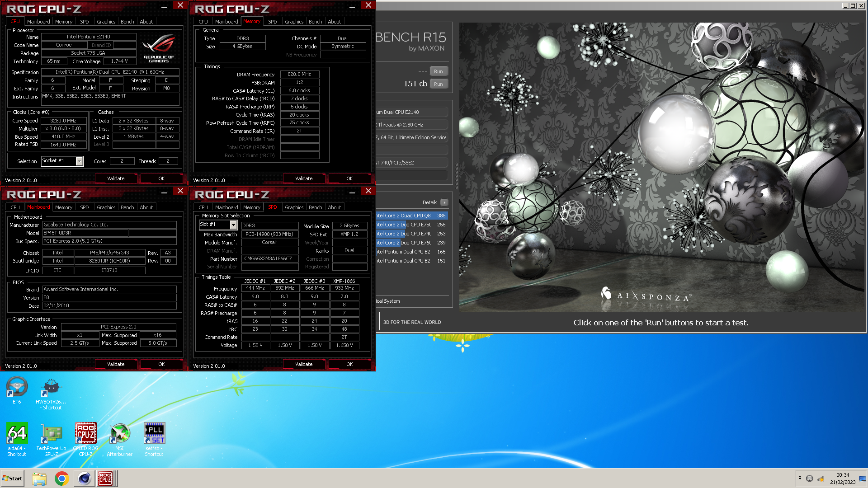The image size is (868, 488).
Task: Launch CPUID ROG CPU-Z desktop icon
Action: click(x=85, y=439)
